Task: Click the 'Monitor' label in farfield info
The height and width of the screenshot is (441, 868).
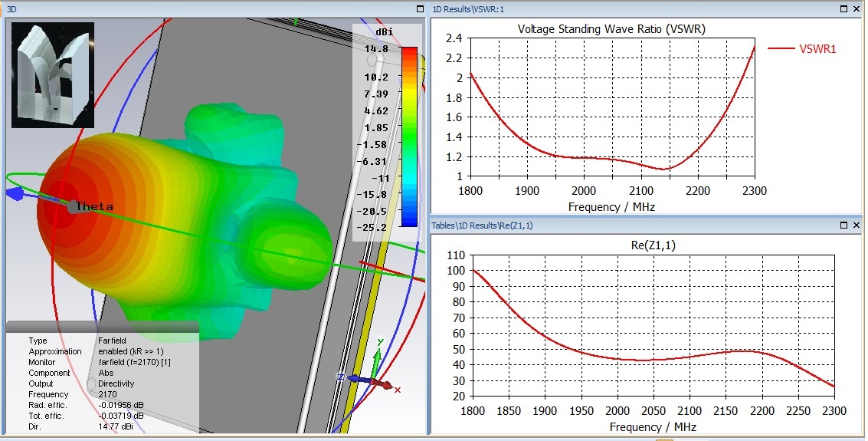Action: coord(42,362)
